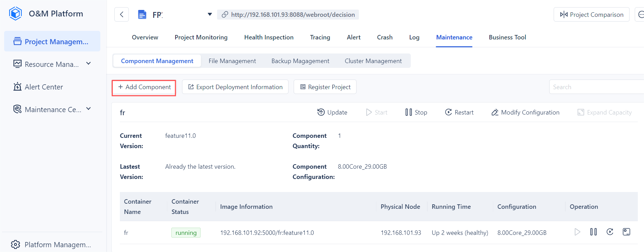Start the fr container using play icon
644x252 pixels.
pos(577,232)
